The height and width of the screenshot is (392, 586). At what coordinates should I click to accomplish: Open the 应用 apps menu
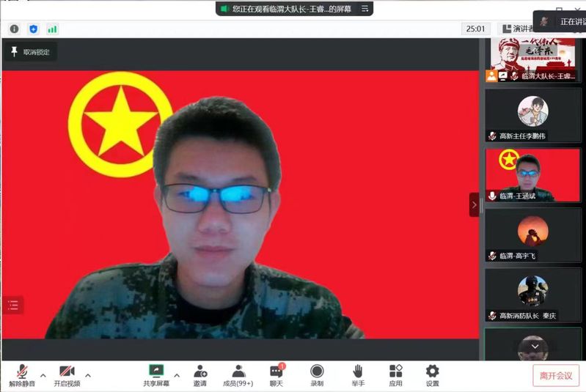click(x=396, y=376)
